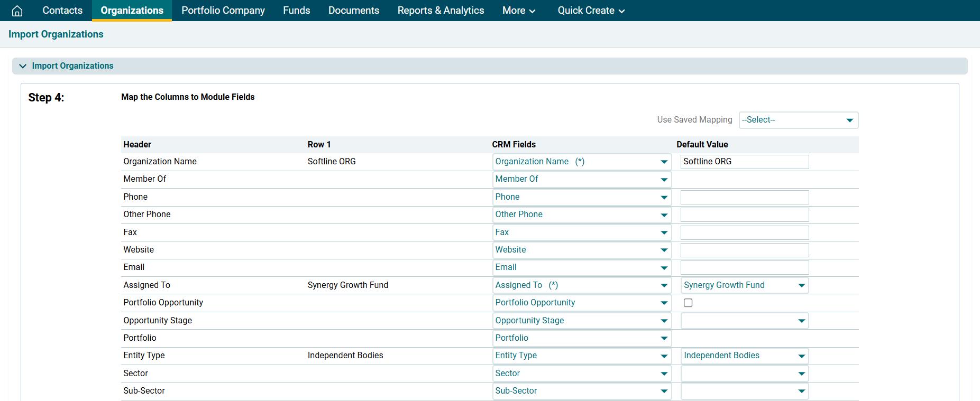This screenshot has height=401, width=980.
Task: Switch to the Contacts tab
Action: [x=62, y=11]
